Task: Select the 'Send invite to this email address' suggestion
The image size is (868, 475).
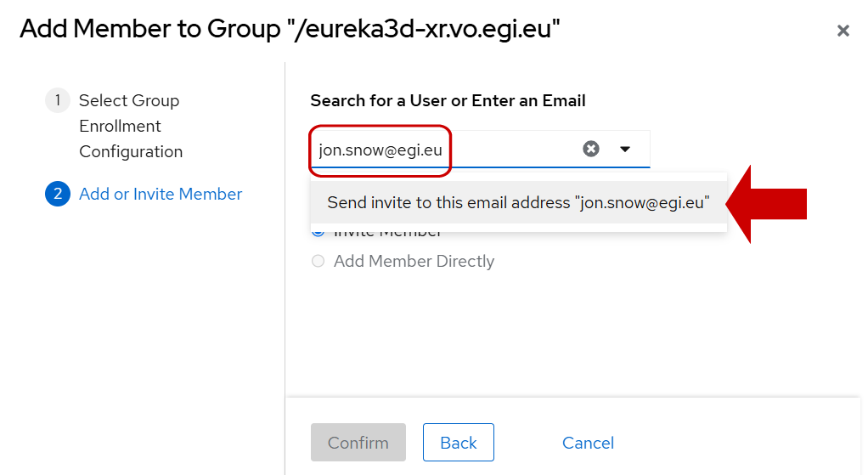Action: 518,202
